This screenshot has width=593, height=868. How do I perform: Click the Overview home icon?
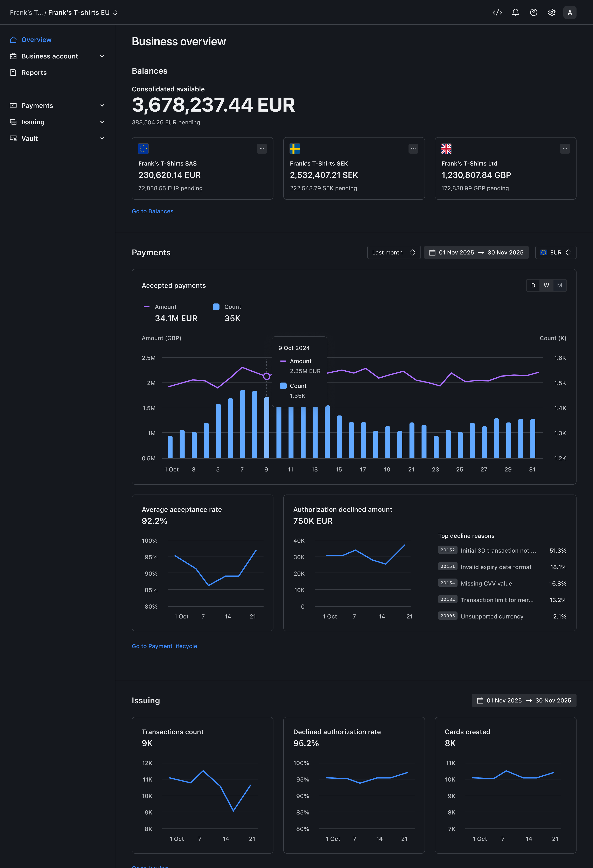(13, 40)
